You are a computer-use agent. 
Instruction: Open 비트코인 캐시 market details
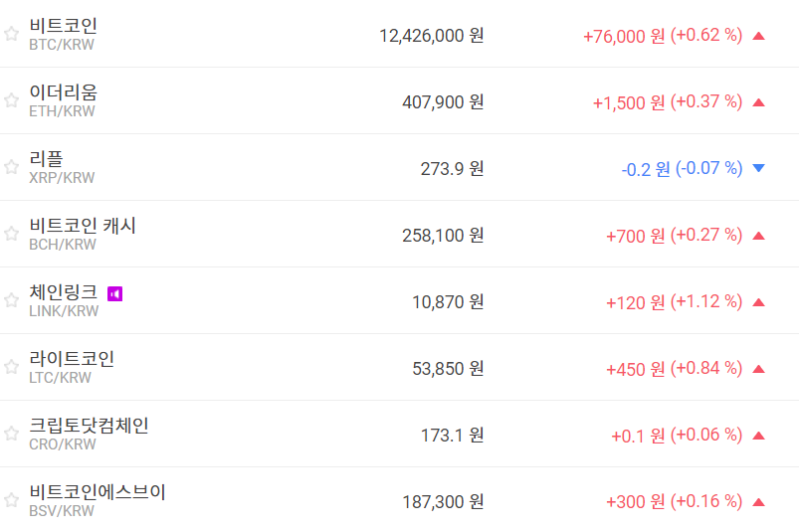[83, 226]
